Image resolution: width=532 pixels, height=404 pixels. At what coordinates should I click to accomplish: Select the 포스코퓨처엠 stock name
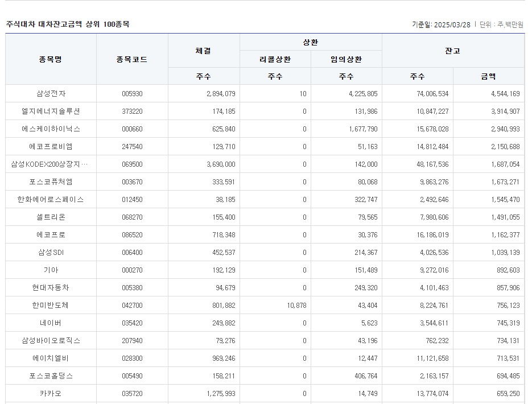tap(51, 182)
